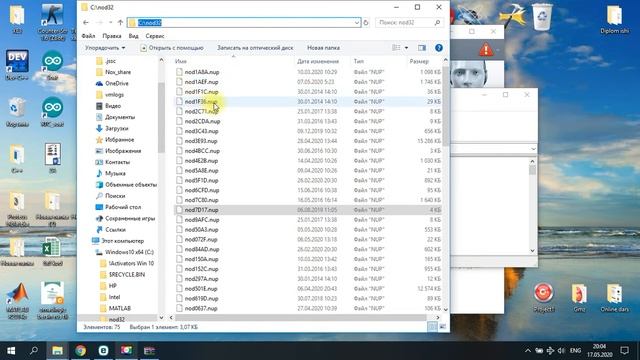The image size is (640, 360).
Task: Launch Google Chrome from taskbar
Action: [80, 350]
